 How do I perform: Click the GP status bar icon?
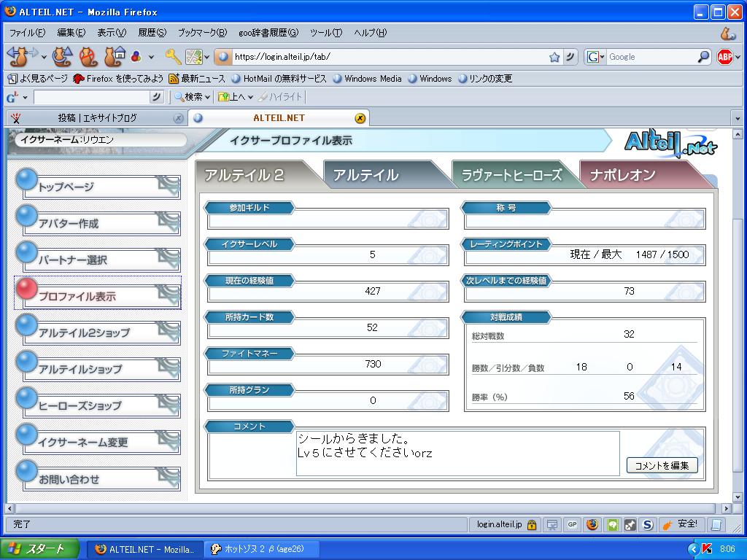click(572, 524)
